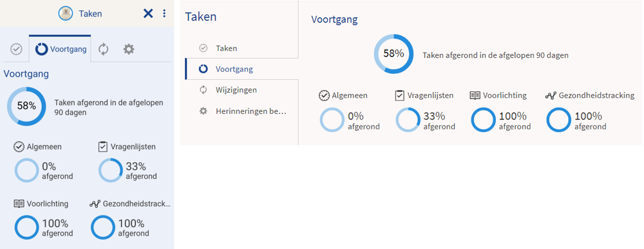644x249 pixels.
Task: Click the polar bear avatar icon
Action: 65,14
